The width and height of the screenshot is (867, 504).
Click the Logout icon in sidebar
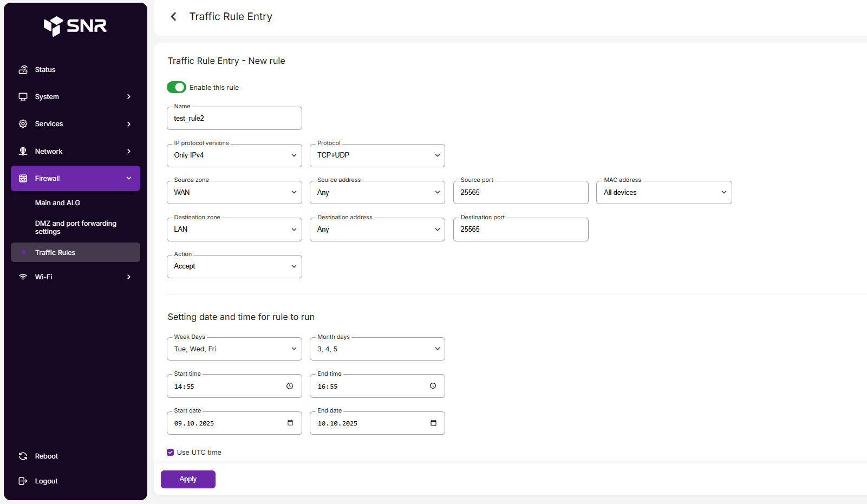pyautogui.click(x=23, y=481)
